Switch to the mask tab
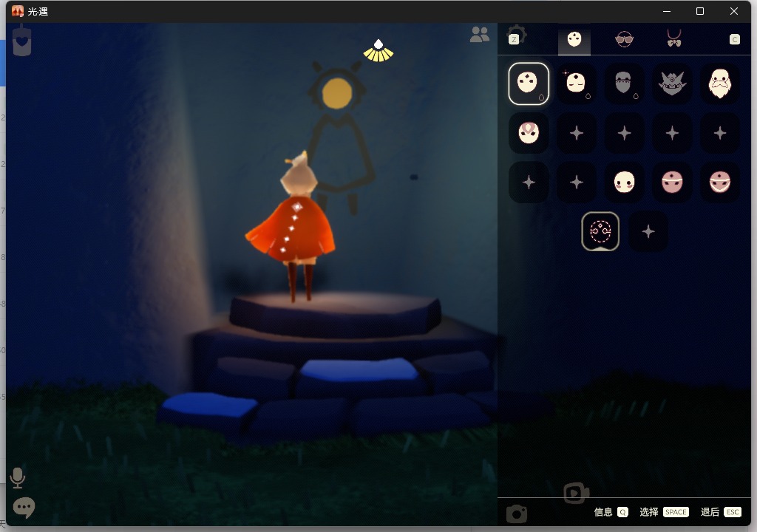The width and height of the screenshot is (757, 532). (574, 40)
